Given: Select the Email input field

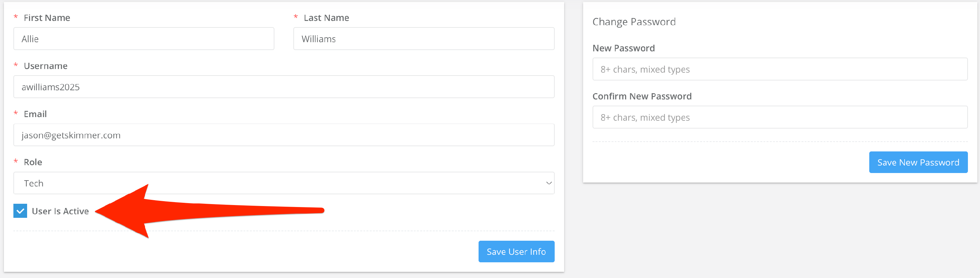Looking at the screenshot, I should pos(284,135).
